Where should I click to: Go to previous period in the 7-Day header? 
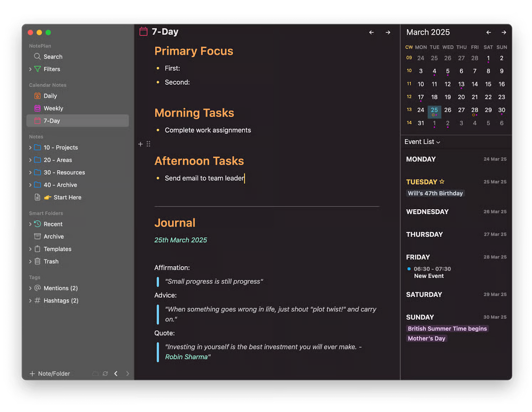tap(372, 33)
